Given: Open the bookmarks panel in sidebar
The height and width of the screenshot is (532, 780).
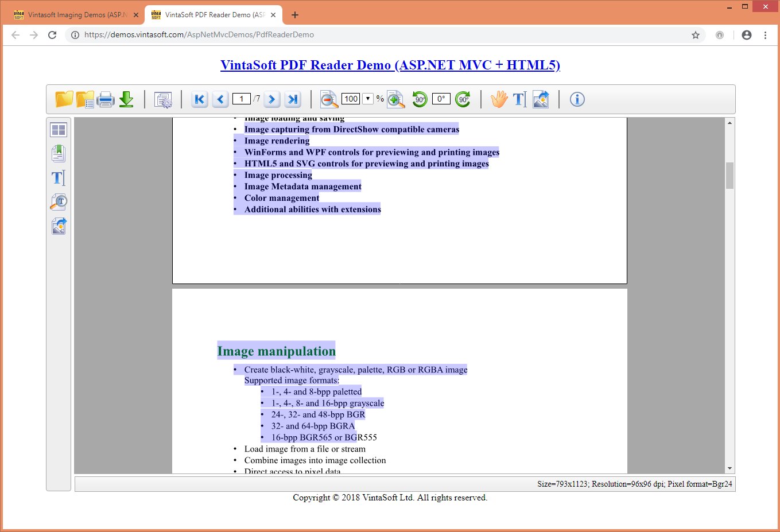Looking at the screenshot, I should (x=59, y=154).
